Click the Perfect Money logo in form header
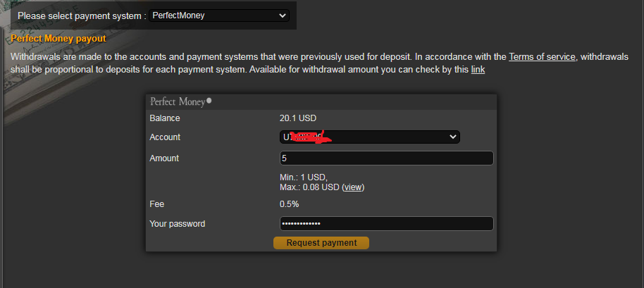Screen dimensions: 644x288 (180, 101)
